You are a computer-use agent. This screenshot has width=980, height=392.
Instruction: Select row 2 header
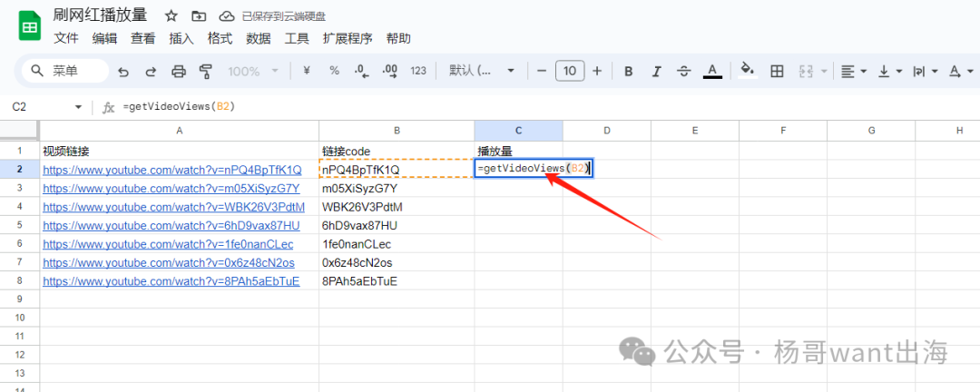tap(19, 170)
